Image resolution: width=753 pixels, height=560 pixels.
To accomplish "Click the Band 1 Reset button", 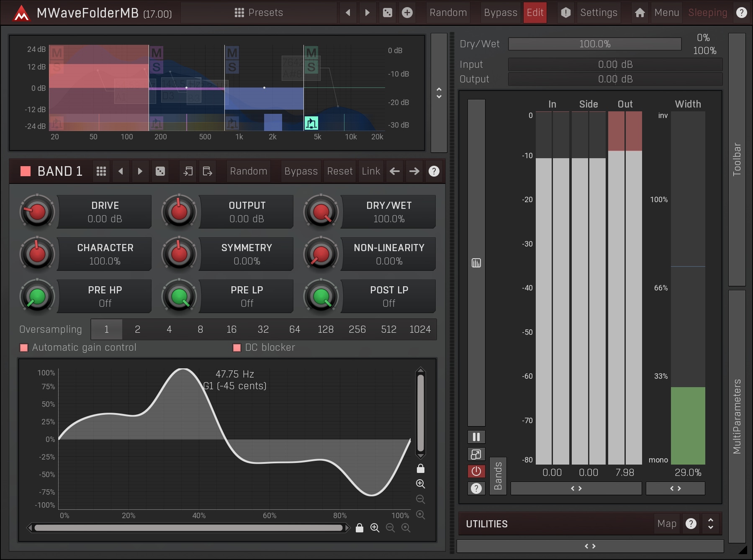I will tap(339, 171).
